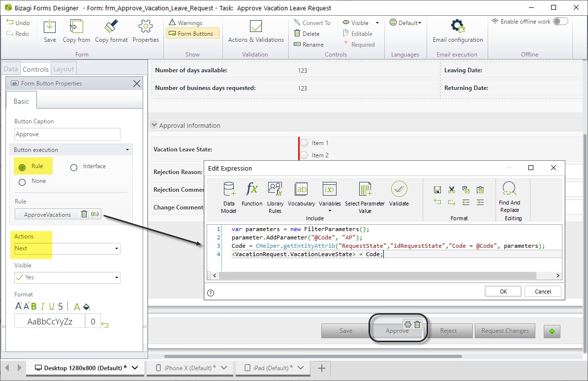Toggle the Enable offline work switch
The height and width of the screenshot is (381, 588).
tap(560, 21)
